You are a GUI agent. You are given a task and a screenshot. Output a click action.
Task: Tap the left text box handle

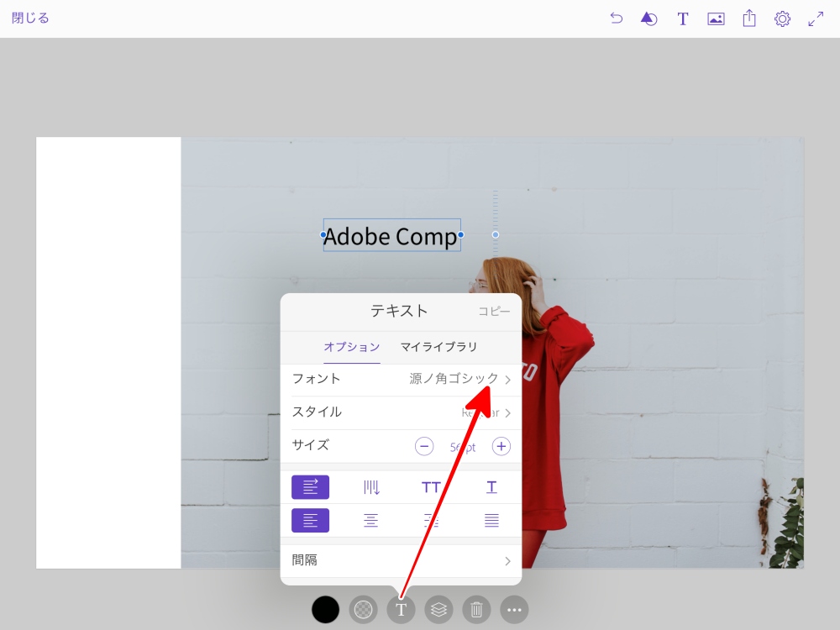click(x=323, y=234)
